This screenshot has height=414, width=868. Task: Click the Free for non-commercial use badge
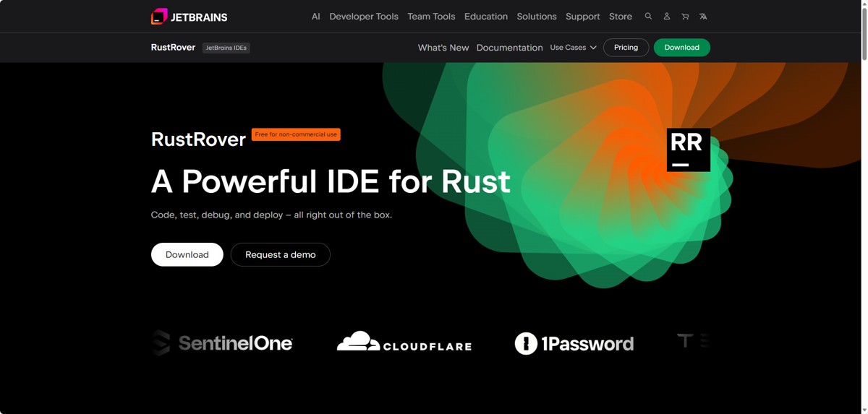click(296, 134)
